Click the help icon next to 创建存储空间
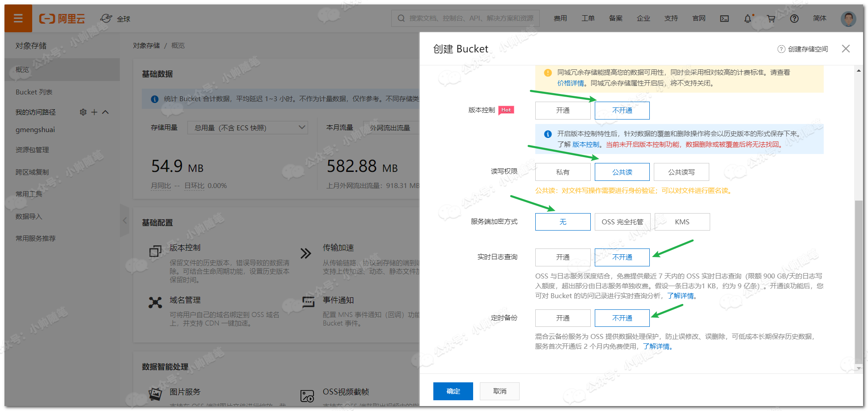The height and width of the screenshot is (411, 868). pyautogui.click(x=781, y=49)
